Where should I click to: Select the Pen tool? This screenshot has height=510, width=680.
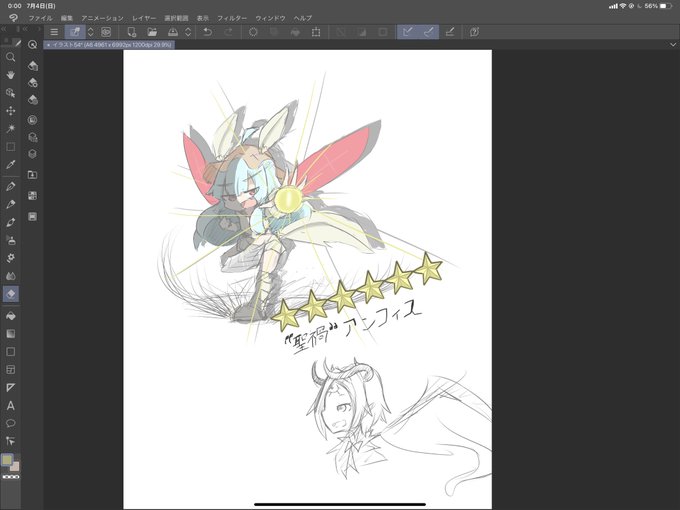tap(11, 186)
